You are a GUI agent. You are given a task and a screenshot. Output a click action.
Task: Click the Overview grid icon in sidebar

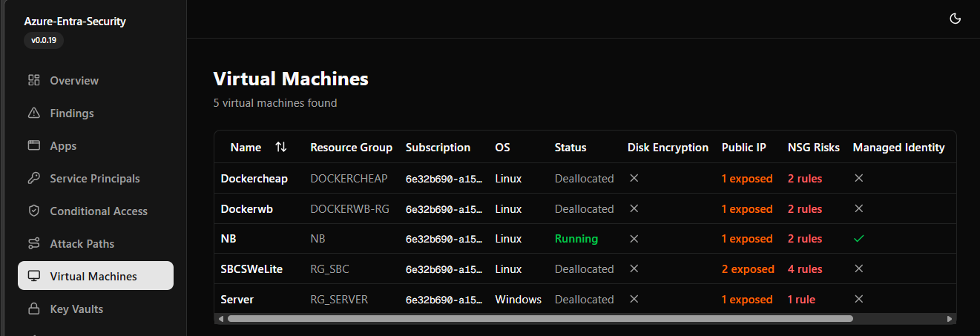pos(33,80)
